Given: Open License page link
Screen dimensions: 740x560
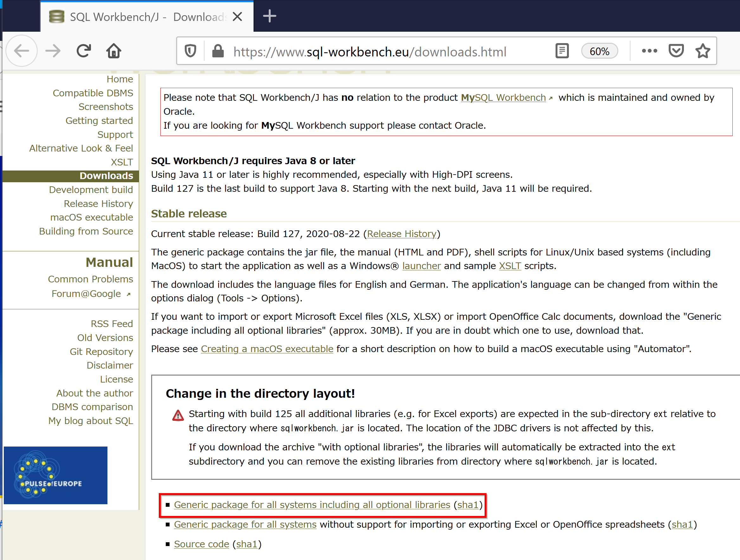Looking at the screenshot, I should click(x=116, y=379).
